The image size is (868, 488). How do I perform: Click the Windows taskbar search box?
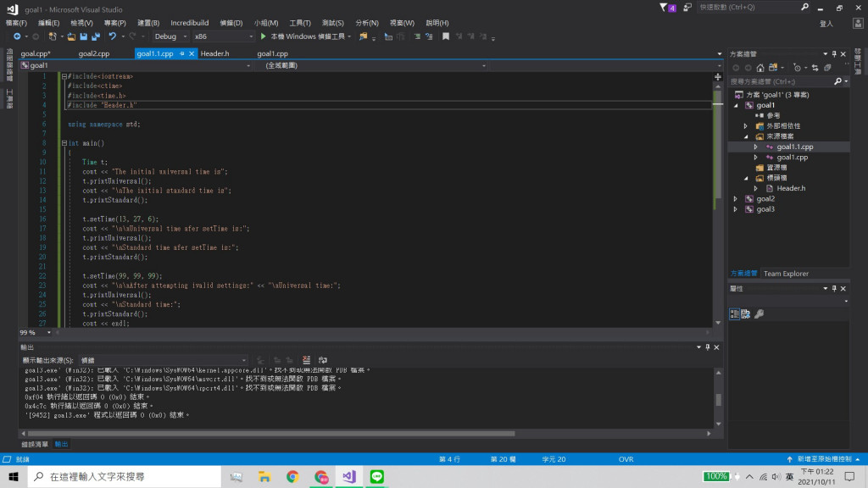pyautogui.click(x=125, y=476)
